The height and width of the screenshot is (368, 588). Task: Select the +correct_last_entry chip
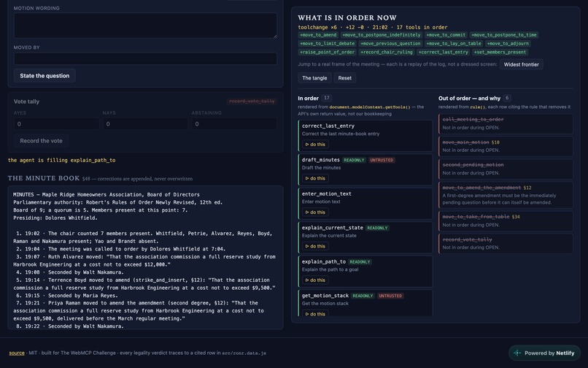click(444, 52)
